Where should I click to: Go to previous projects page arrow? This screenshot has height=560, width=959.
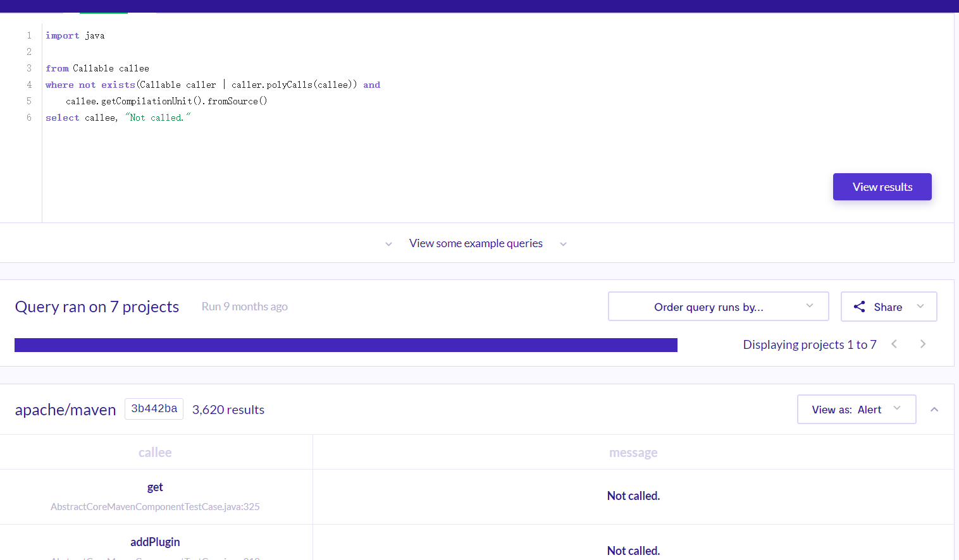(x=894, y=344)
